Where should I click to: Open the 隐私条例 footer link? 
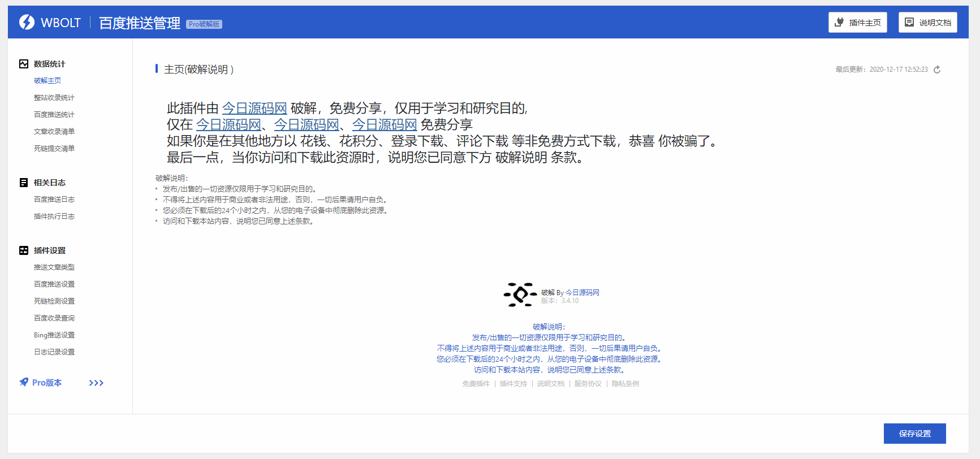625,384
